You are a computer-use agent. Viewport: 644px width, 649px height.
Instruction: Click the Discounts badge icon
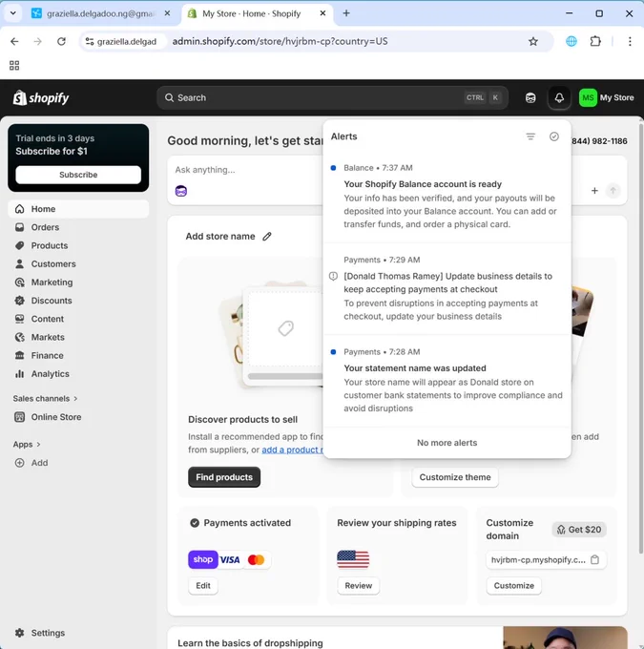[x=19, y=301]
